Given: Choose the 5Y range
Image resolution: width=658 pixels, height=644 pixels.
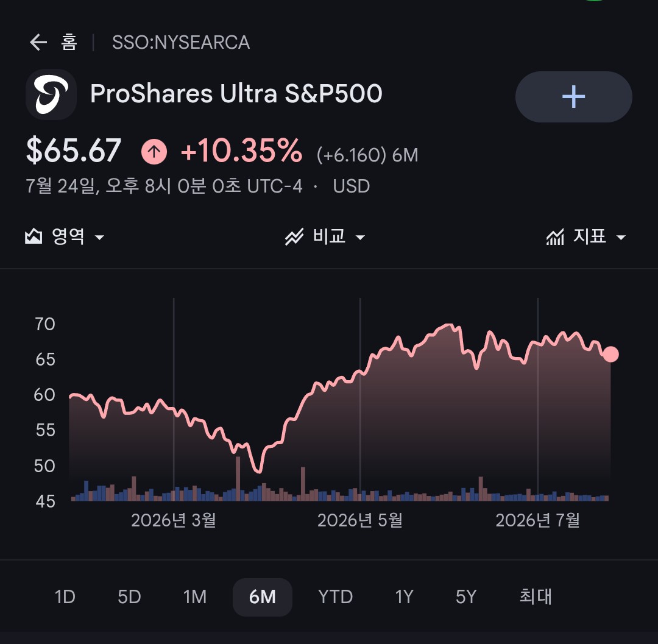Looking at the screenshot, I should tap(466, 596).
